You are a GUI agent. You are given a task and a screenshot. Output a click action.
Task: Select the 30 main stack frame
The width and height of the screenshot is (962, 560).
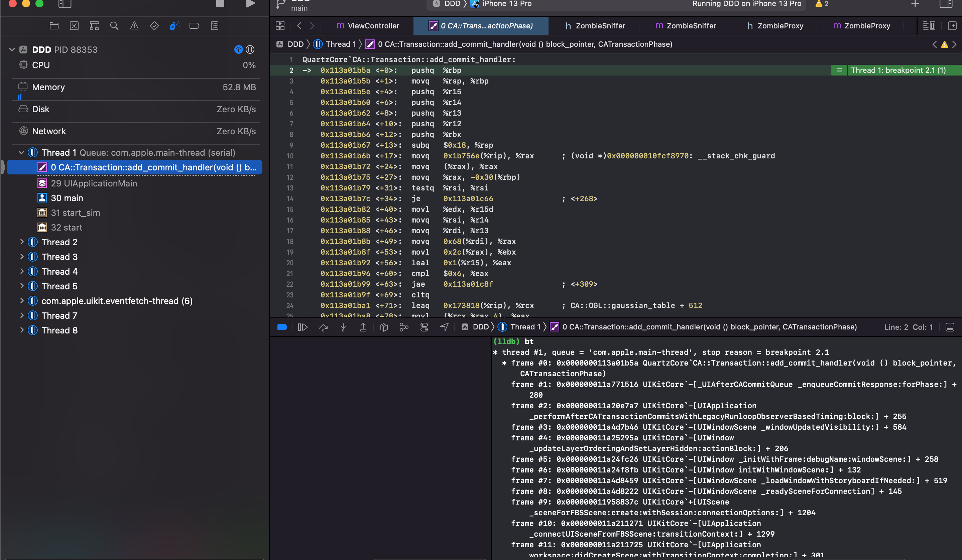(x=67, y=198)
